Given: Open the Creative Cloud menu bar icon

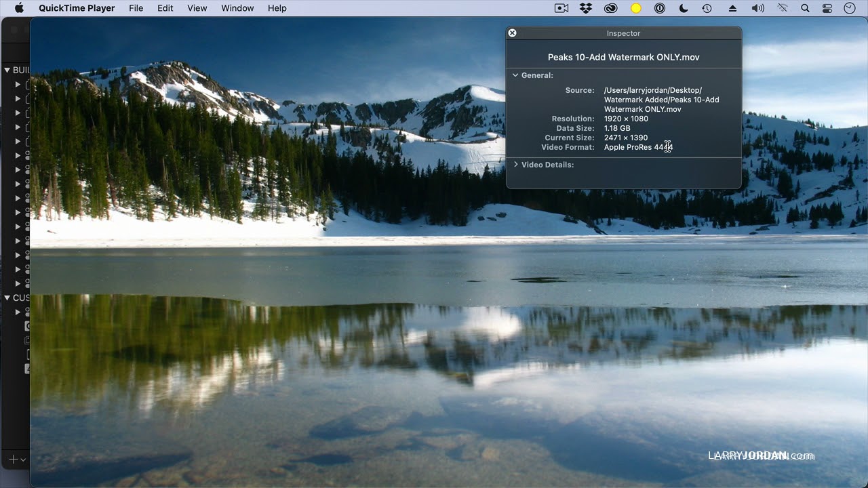Looking at the screenshot, I should (610, 8).
